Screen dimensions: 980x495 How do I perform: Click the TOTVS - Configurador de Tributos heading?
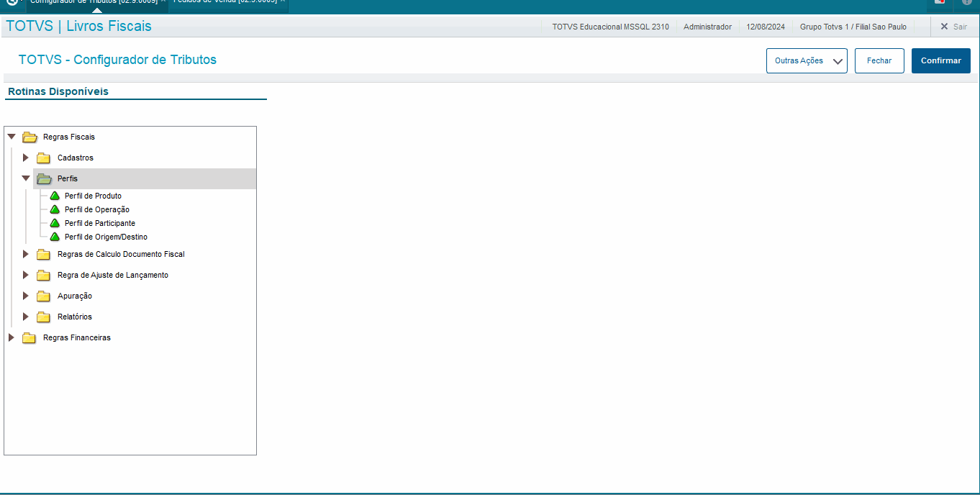tap(117, 60)
